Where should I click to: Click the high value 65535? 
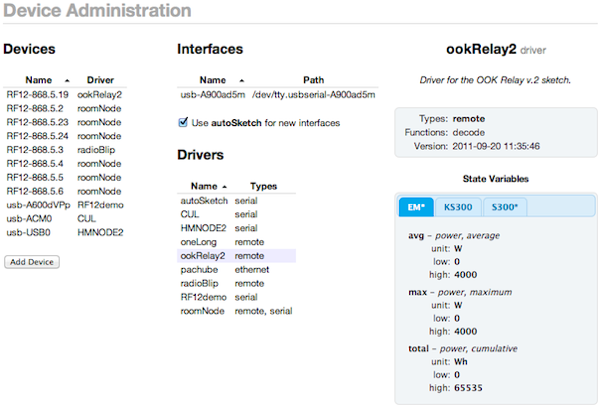pos(468,388)
